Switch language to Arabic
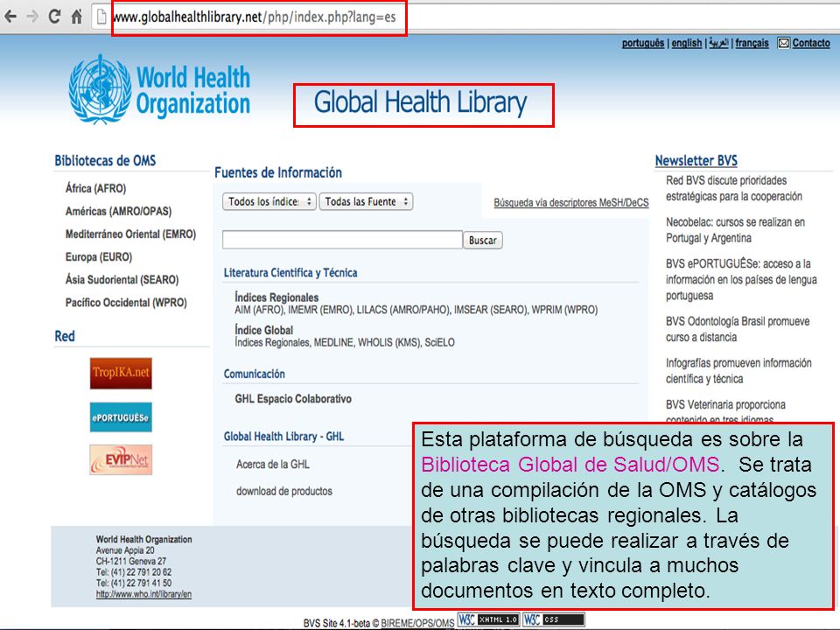The width and height of the screenshot is (840, 630). [718, 43]
